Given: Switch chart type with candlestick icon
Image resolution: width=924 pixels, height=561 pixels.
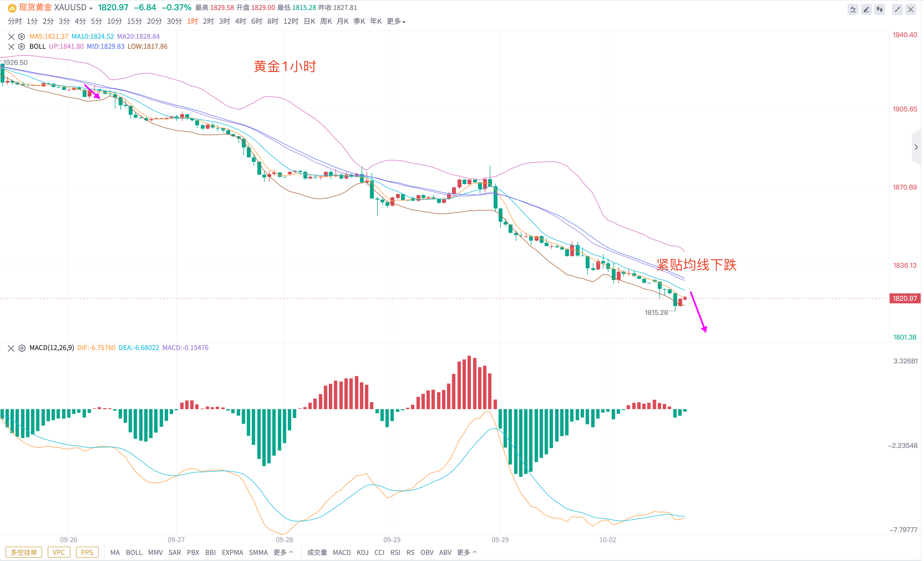Looking at the screenshot, I should [x=880, y=9].
